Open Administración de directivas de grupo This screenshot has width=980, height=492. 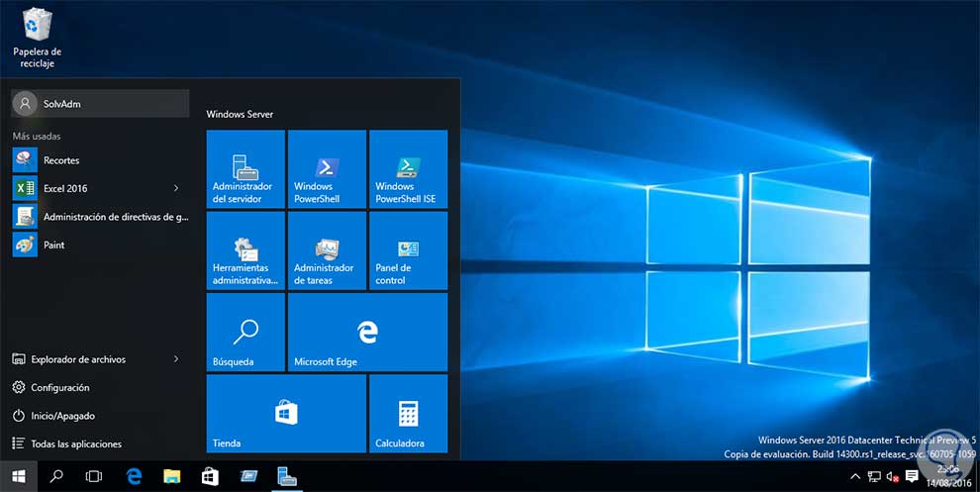tap(100, 217)
